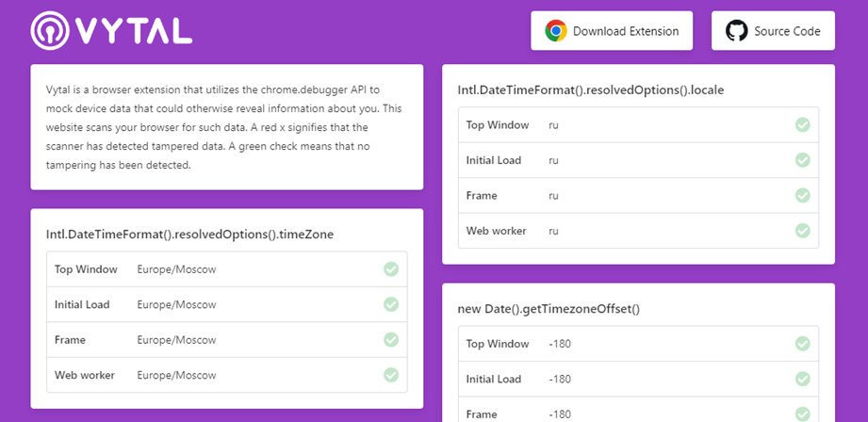Click green check for timeZone Web worker
Screen dimensions: 868x422
[x=391, y=375]
